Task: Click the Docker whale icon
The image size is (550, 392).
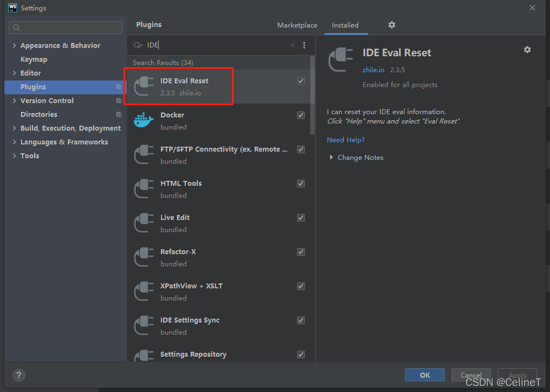Action: tap(144, 120)
